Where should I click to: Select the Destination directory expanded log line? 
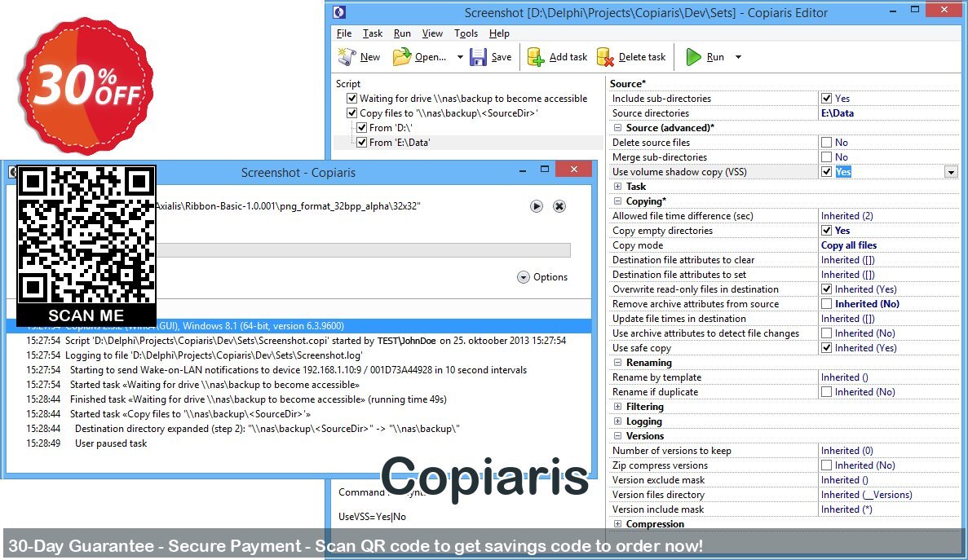(x=267, y=429)
